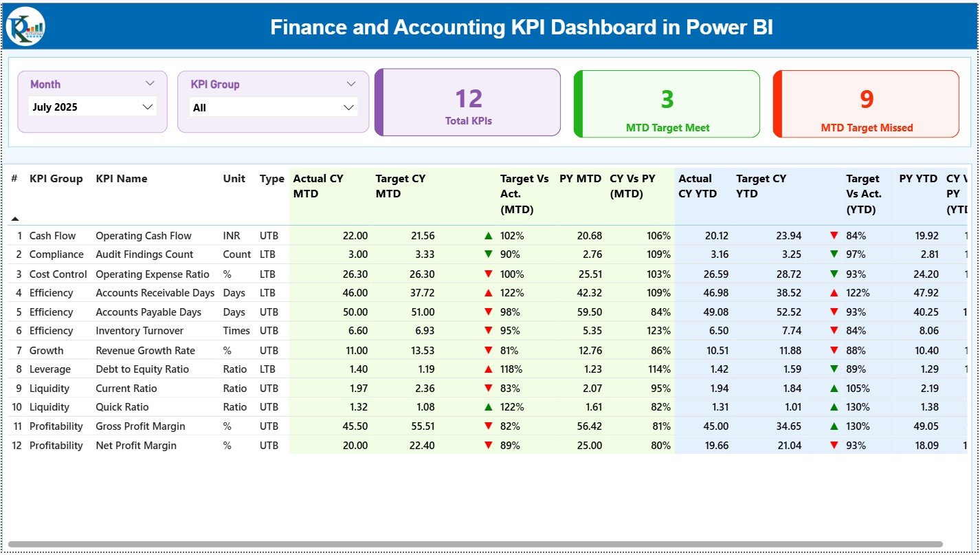Click the horizontal scrollbar at the table bottom
Screen dimensions: 980x555
click(x=474, y=544)
